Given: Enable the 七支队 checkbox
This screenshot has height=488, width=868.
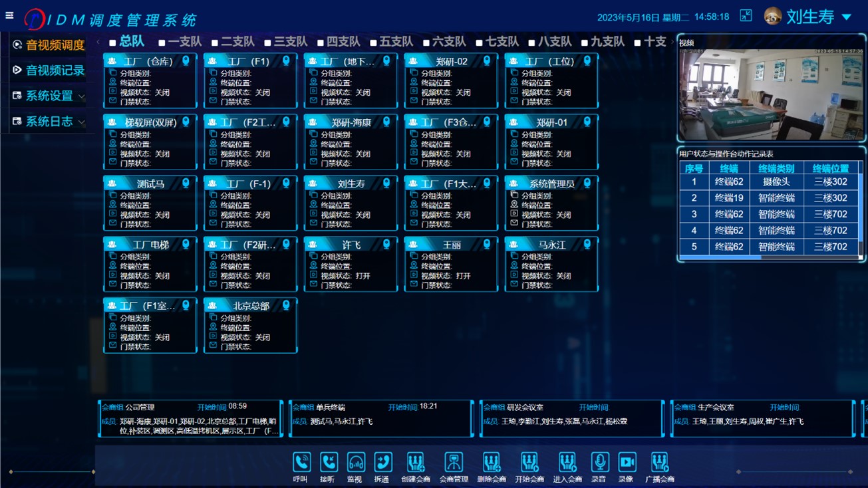Looking at the screenshot, I should pyautogui.click(x=479, y=43).
